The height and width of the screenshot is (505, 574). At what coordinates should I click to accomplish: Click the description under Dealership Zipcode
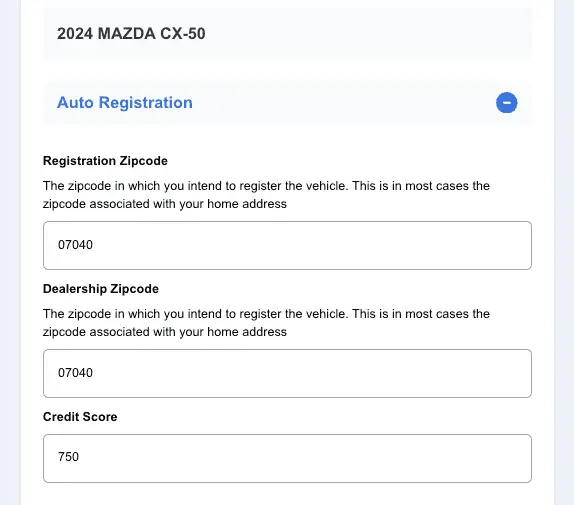pos(266,323)
